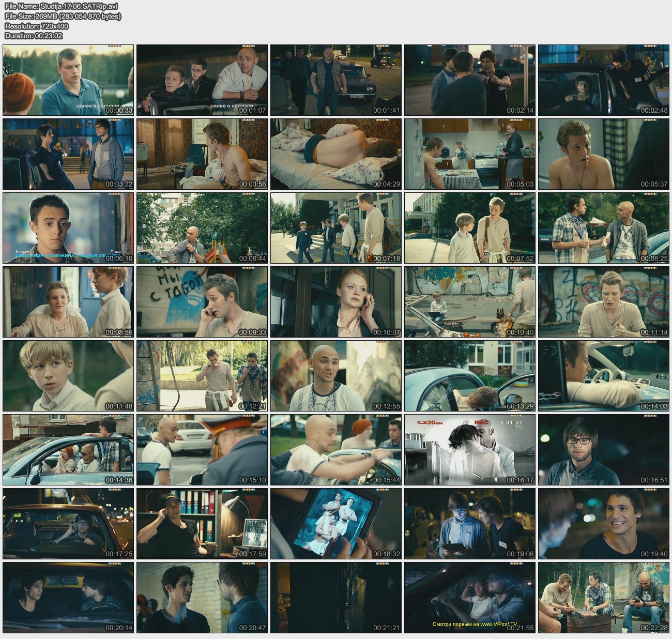Screen dimensions: 672x639
Task: Click the thumbnail timestamped 00:00:33
Action: coord(68,80)
